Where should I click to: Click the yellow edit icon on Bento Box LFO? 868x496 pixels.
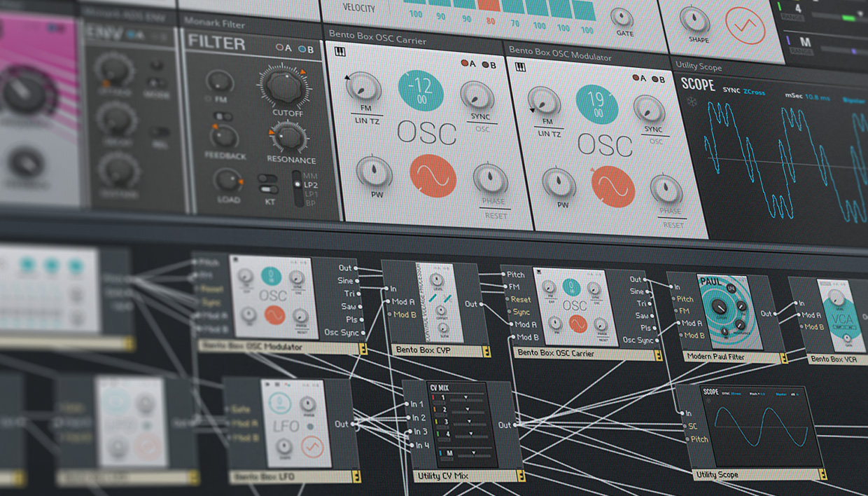pos(356,476)
